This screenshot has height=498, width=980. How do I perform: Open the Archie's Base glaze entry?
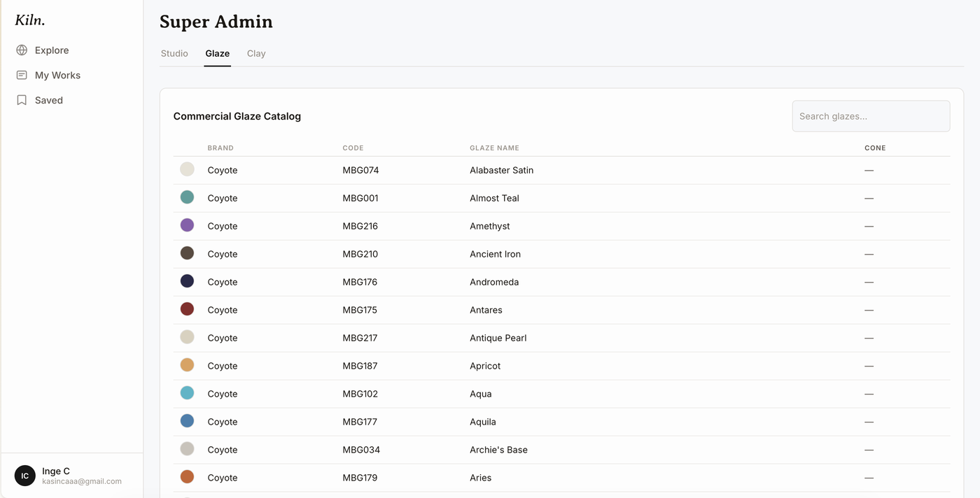[x=561, y=450]
